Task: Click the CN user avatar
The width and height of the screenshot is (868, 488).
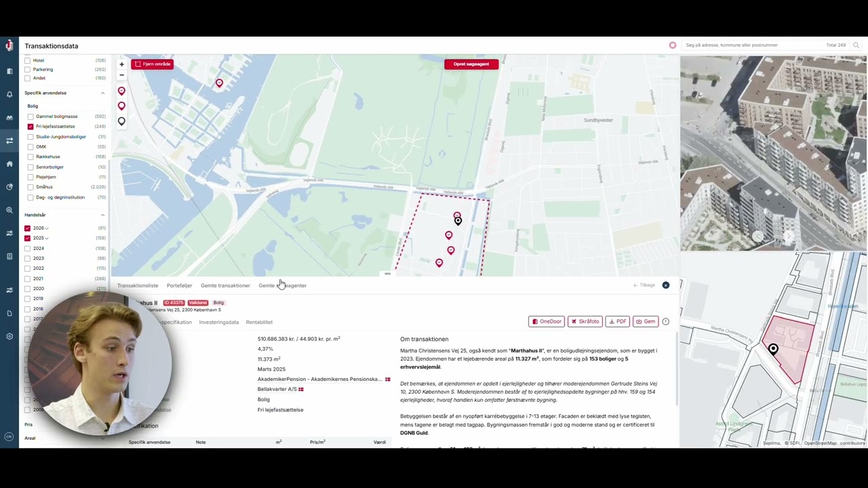Action: [x=9, y=437]
